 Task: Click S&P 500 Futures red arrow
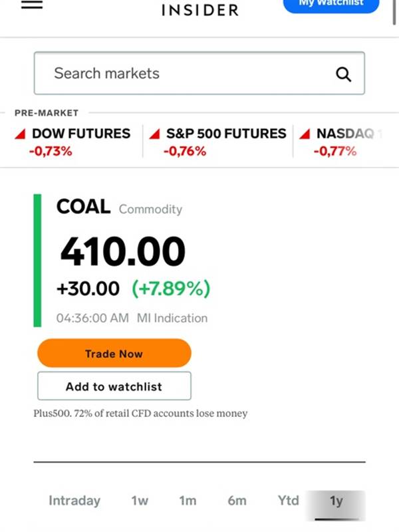pyautogui.click(x=154, y=134)
